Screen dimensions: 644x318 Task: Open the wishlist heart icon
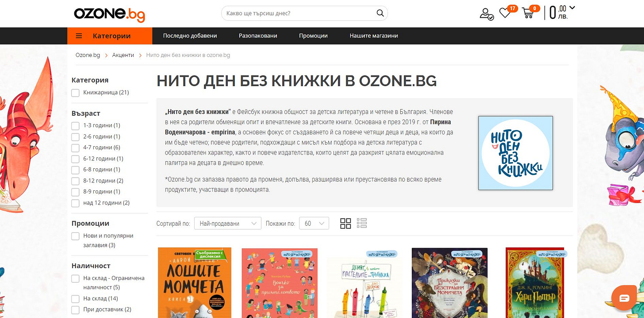(505, 13)
